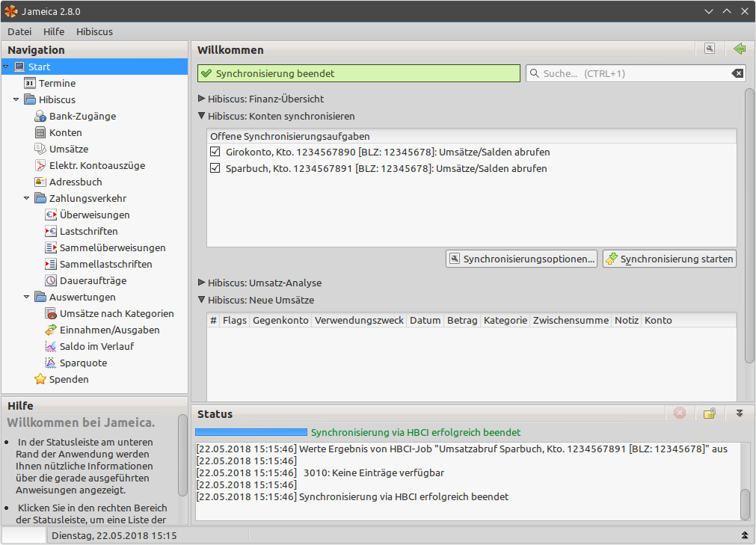The width and height of the screenshot is (756, 545).
Task: Click the Saldo im Verlauf chart icon
Action: (x=51, y=346)
